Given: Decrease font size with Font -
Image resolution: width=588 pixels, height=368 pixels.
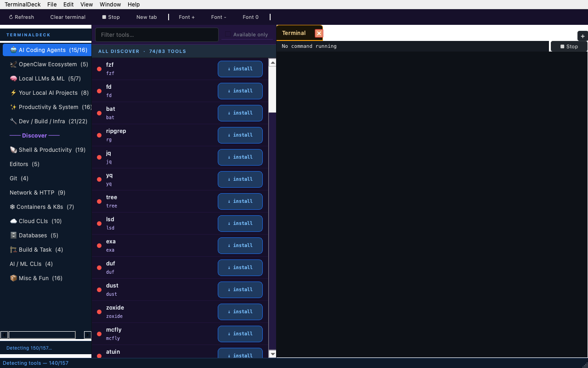Looking at the screenshot, I should [219, 17].
